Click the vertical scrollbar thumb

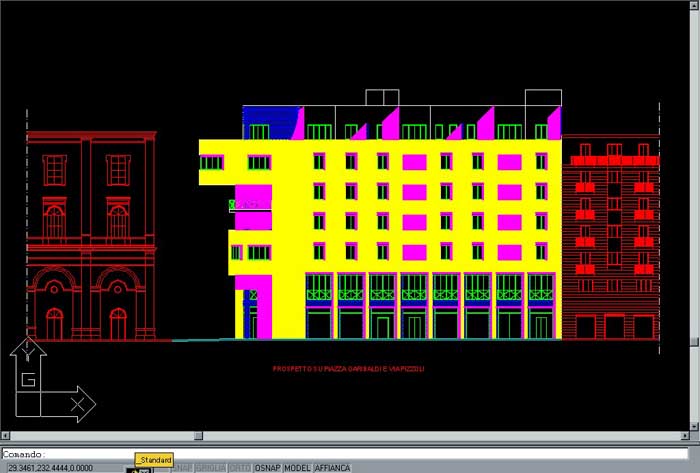point(693,340)
